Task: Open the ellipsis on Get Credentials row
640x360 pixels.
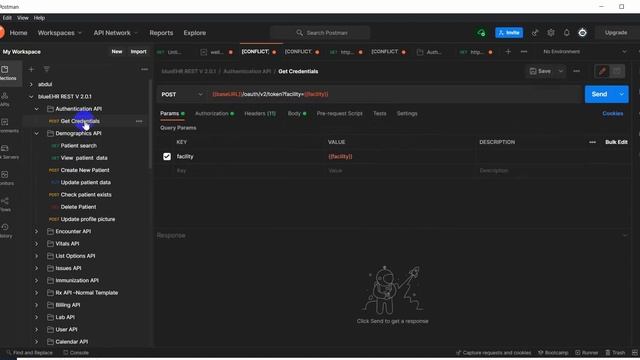Action: point(139,121)
